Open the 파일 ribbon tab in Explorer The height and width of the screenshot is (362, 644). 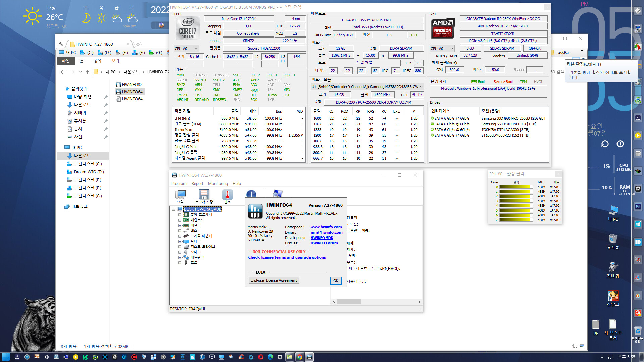pyautogui.click(x=65, y=61)
